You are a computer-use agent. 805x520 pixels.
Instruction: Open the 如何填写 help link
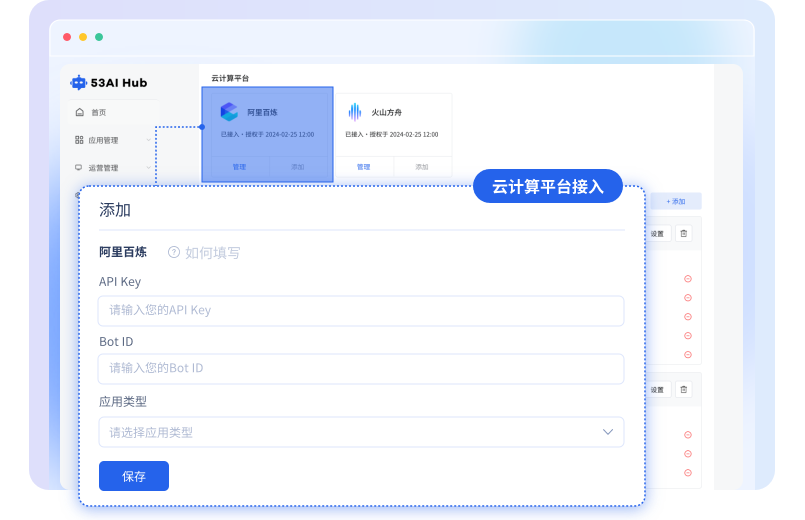pyautogui.click(x=213, y=253)
